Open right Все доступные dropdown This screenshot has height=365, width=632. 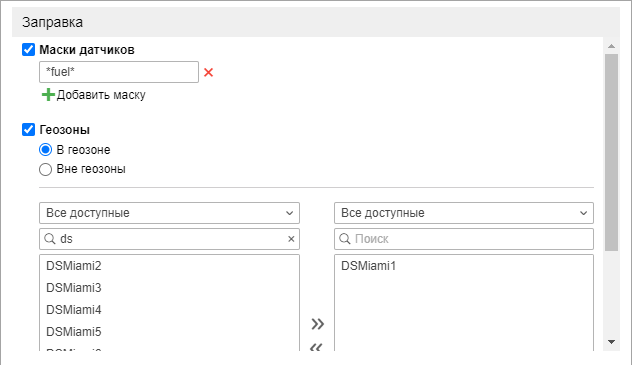pos(464,213)
